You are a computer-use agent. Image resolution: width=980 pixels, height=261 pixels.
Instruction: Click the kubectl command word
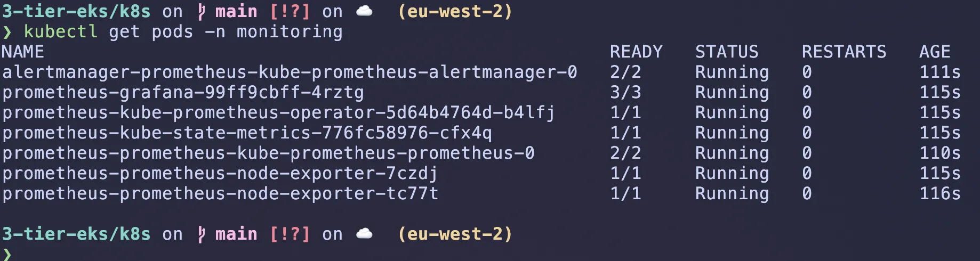point(60,32)
